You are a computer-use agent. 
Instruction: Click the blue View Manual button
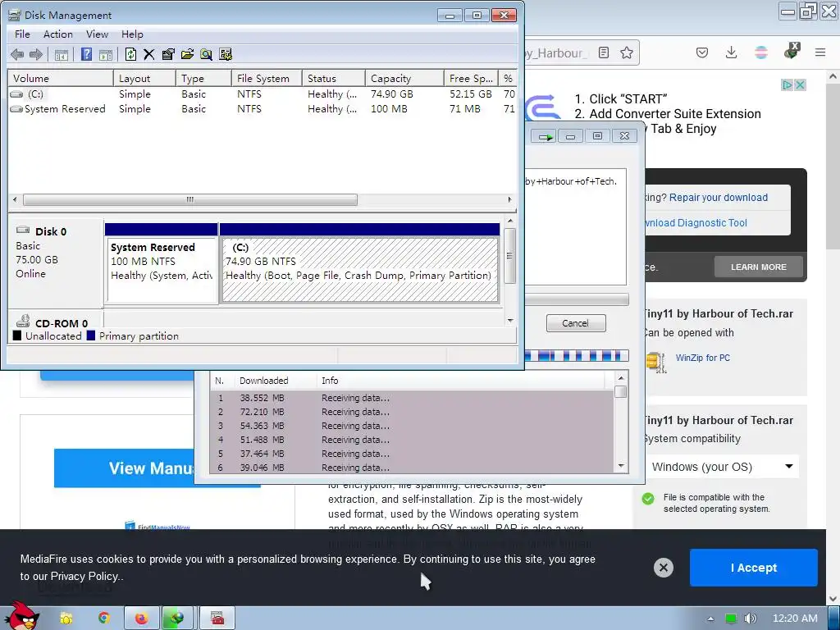125,468
